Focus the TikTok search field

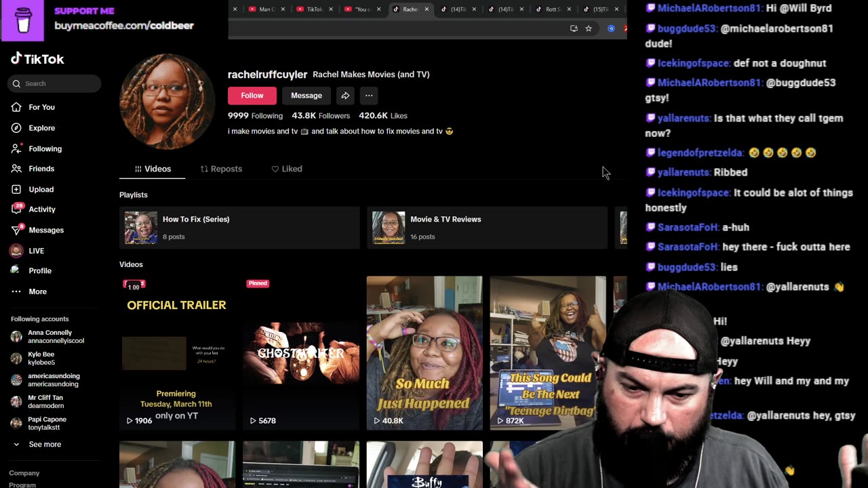[x=54, y=83]
